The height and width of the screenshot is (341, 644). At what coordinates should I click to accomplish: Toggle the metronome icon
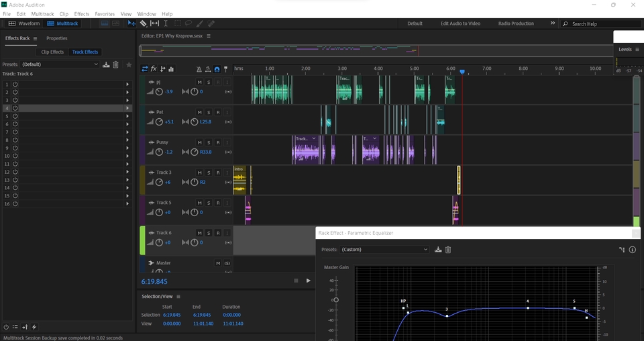pyautogui.click(x=199, y=69)
